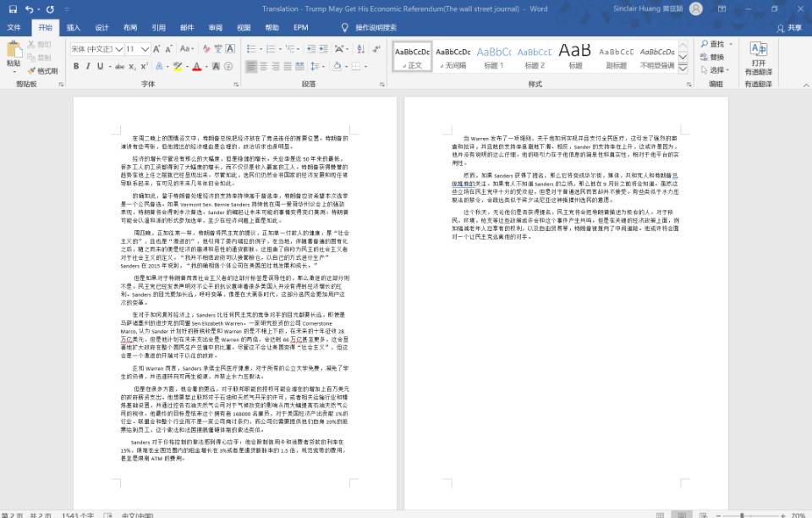Screen dimensions: 812x518
Task: Click the Decrease Indent icon
Action: click(x=311, y=49)
